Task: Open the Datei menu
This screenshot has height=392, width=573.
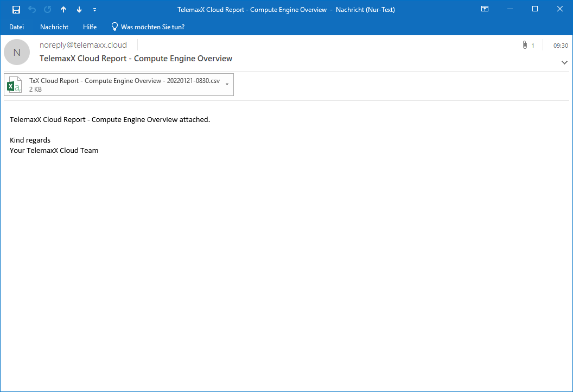Action: coord(16,27)
